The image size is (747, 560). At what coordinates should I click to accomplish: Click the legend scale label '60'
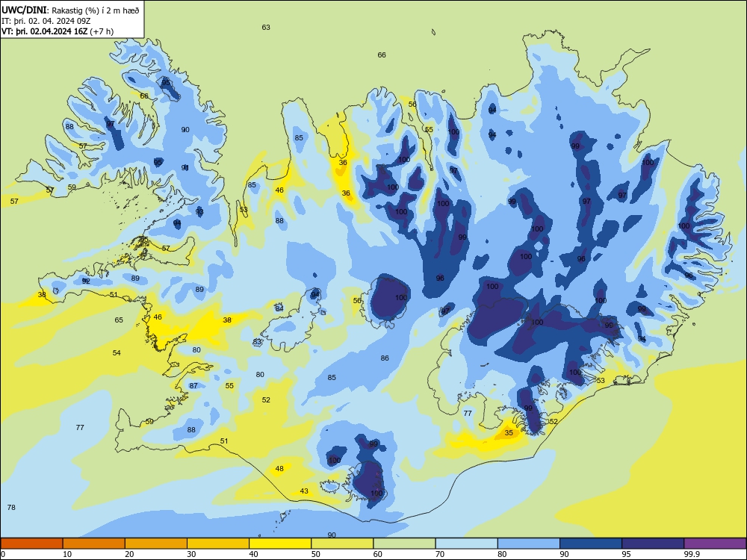click(378, 554)
